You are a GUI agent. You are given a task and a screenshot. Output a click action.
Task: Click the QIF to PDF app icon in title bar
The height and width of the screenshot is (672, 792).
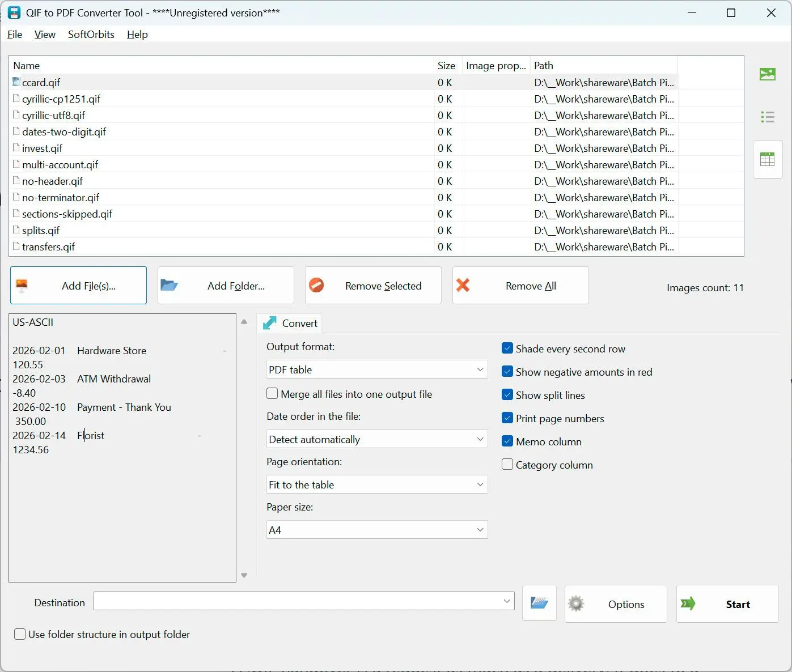(x=14, y=12)
